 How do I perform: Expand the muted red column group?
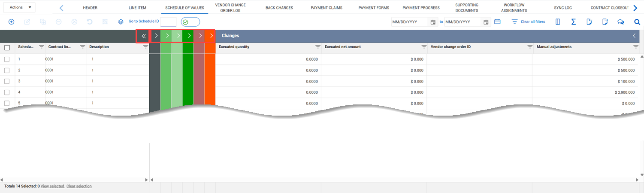click(200, 36)
